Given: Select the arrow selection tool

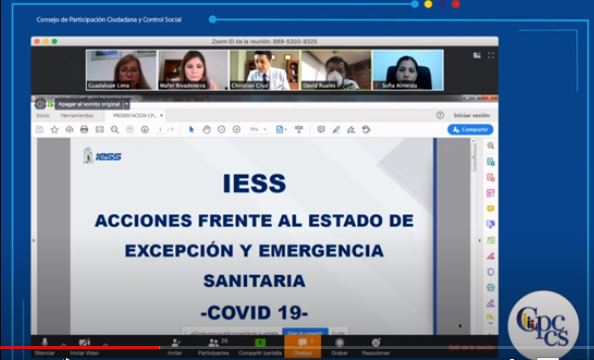Looking at the screenshot, I should pos(191,130).
